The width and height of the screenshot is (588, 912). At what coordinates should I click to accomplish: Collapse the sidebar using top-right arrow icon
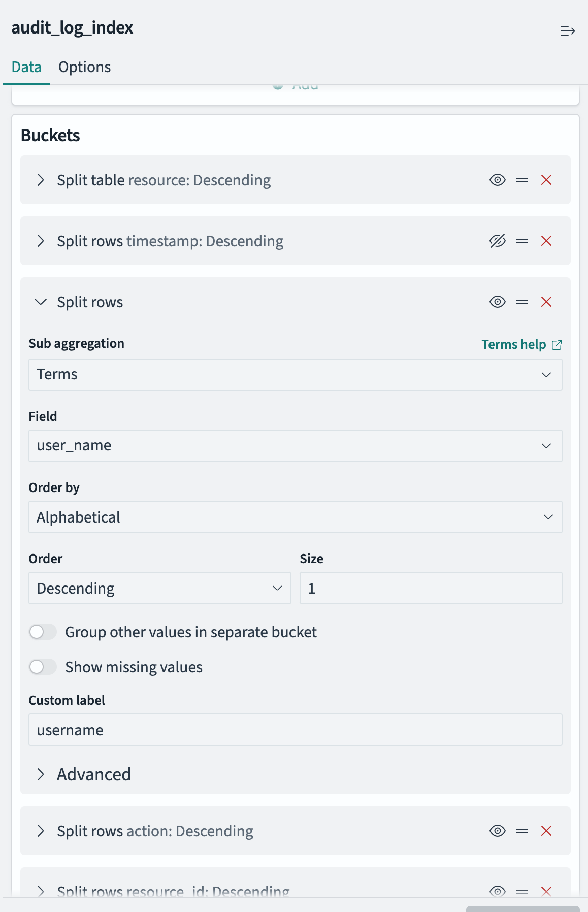coord(567,31)
